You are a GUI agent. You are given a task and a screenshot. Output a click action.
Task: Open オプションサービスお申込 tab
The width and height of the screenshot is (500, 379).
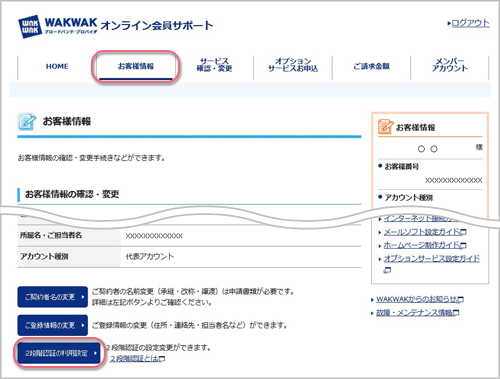[293, 65]
